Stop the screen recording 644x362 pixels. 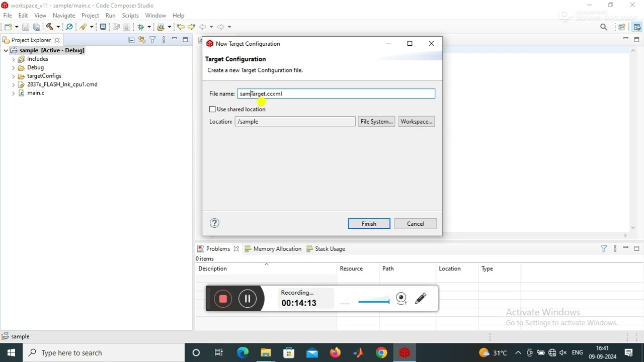[223, 299]
